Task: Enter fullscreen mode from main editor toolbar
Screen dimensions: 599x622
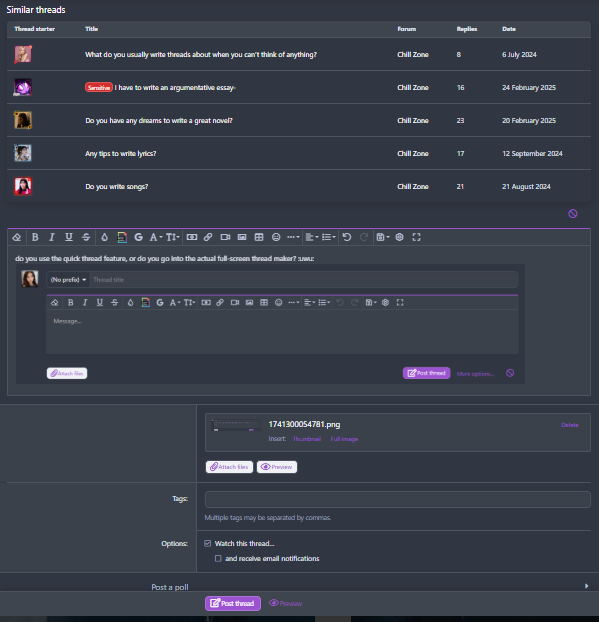Action: [x=416, y=237]
